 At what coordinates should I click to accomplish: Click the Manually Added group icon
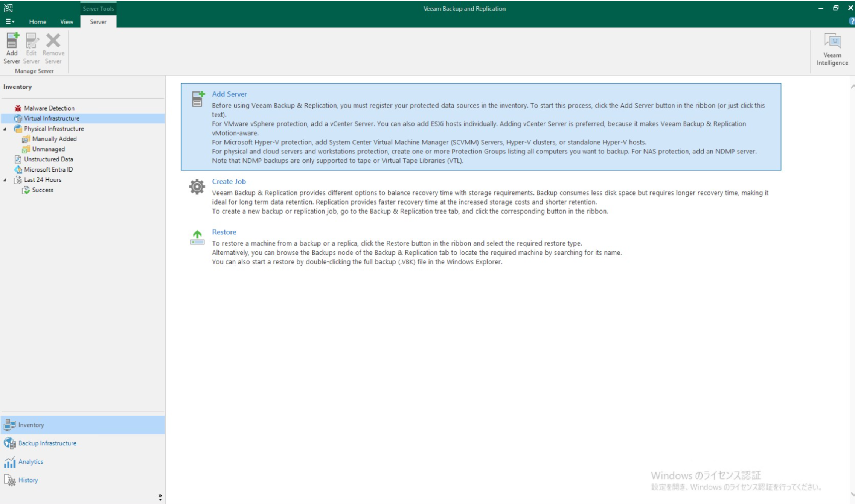point(26,139)
